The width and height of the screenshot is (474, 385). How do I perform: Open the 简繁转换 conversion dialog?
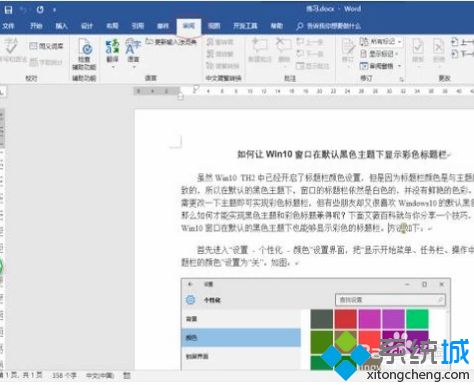click(x=223, y=66)
